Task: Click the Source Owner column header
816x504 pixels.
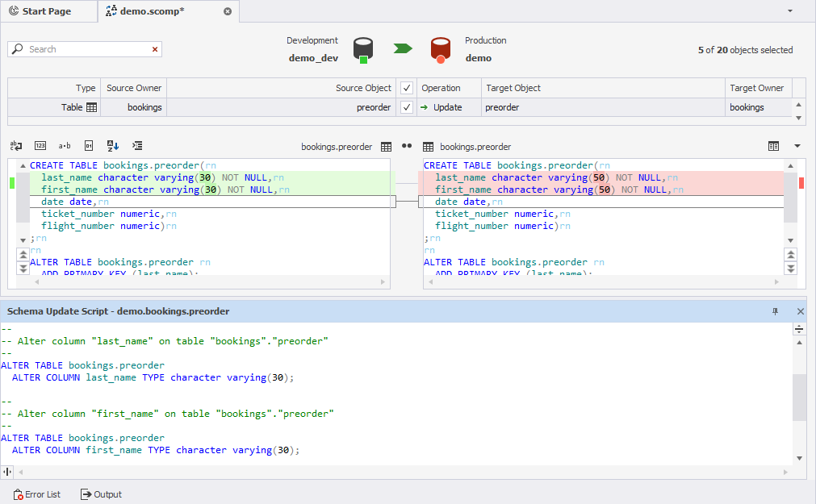Action: (134, 88)
